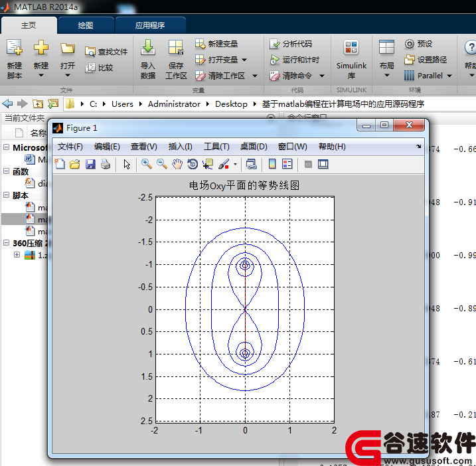Click Run and Time (运行和计时)

pos(295,60)
